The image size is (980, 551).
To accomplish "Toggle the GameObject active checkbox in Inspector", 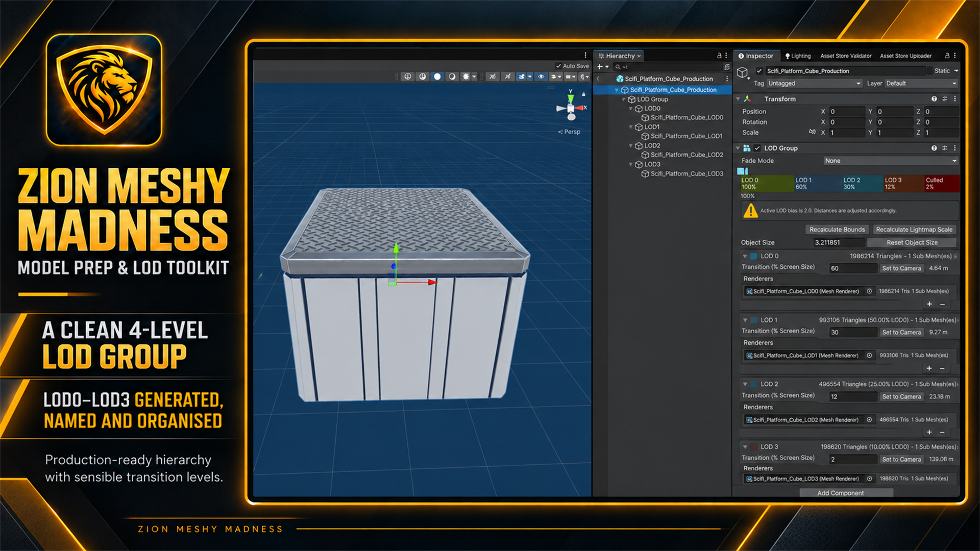I will (x=759, y=71).
